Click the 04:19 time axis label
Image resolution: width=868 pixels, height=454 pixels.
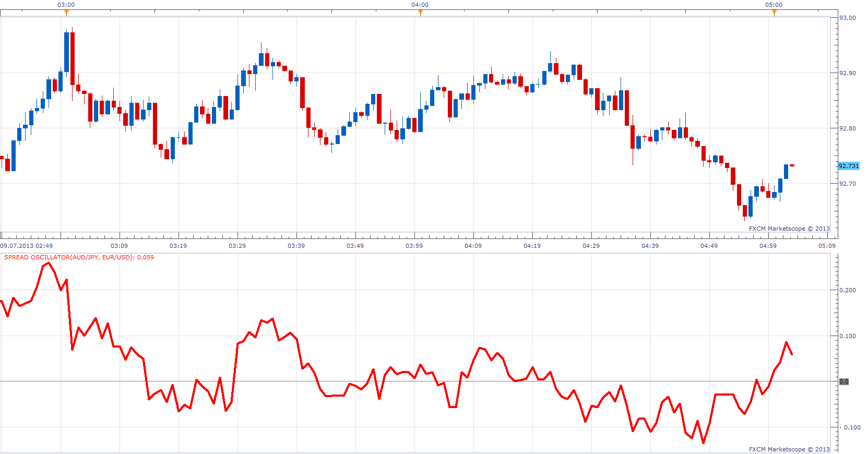coord(532,246)
